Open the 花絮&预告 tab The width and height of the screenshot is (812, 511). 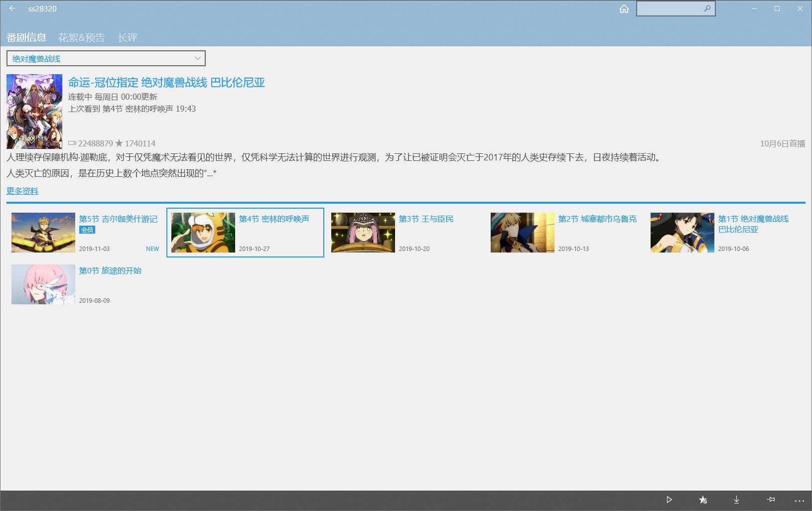(x=82, y=37)
